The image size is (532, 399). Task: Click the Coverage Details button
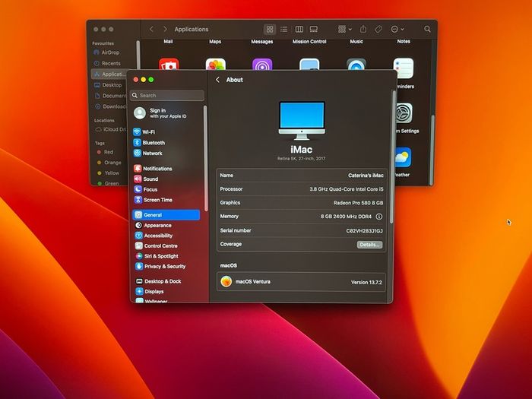pyautogui.click(x=369, y=245)
